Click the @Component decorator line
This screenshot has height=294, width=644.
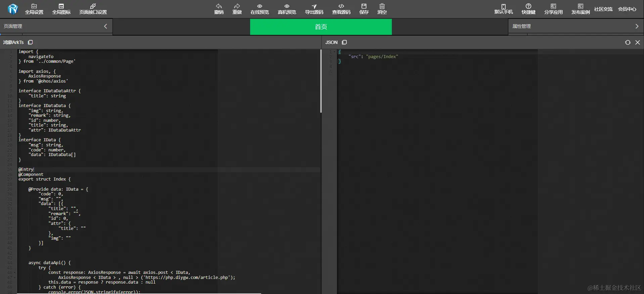[x=31, y=175]
